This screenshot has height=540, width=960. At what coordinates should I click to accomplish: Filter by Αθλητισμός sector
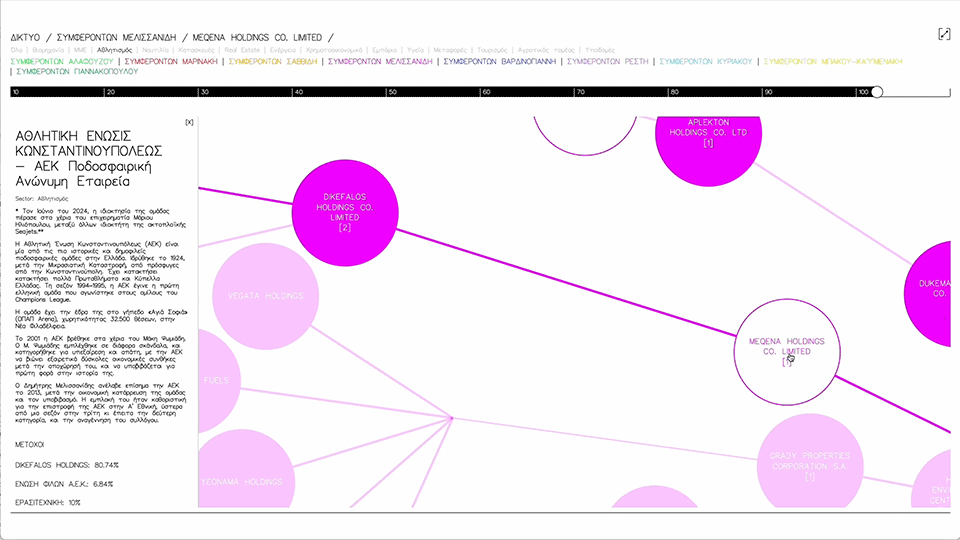[115, 49]
